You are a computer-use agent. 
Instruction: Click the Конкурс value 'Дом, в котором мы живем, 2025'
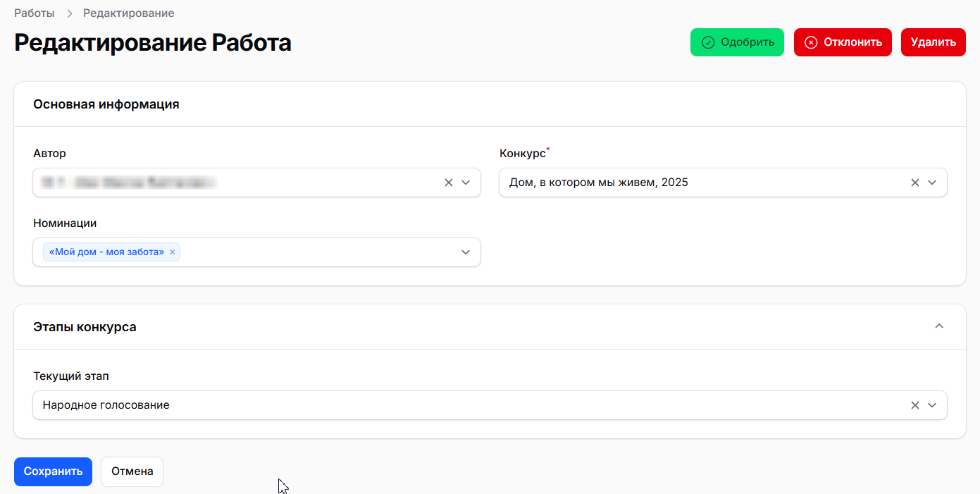click(x=598, y=183)
